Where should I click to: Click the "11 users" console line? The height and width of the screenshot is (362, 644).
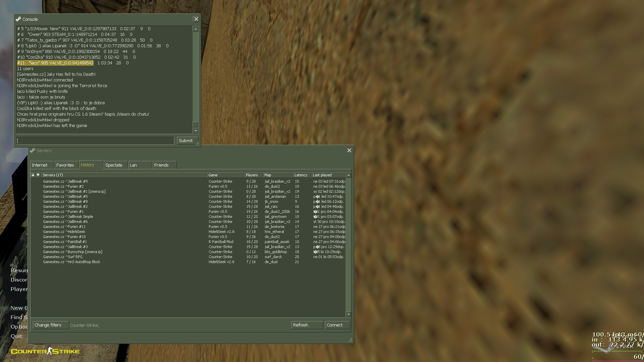tap(25, 68)
